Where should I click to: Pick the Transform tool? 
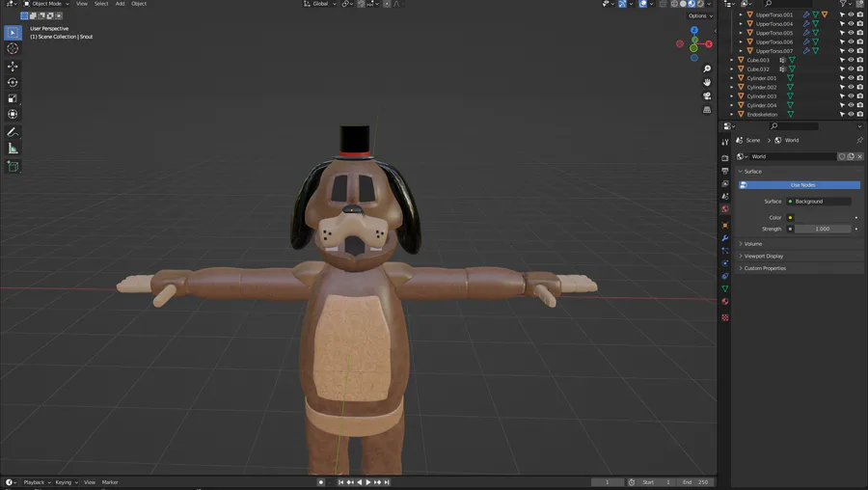(13, 115)
